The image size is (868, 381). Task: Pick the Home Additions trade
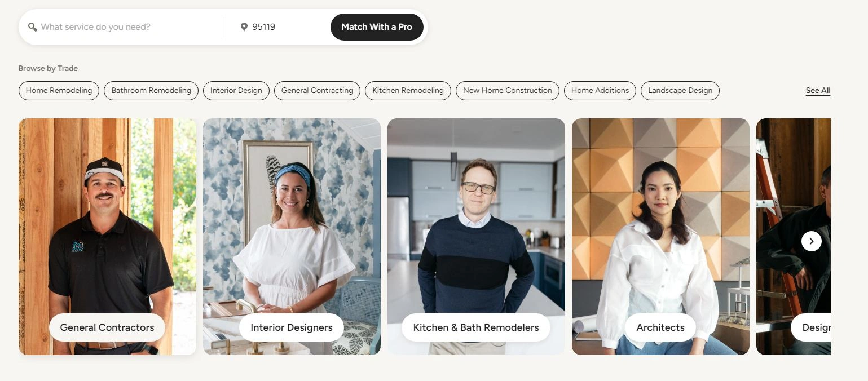[x=600, y=90]
